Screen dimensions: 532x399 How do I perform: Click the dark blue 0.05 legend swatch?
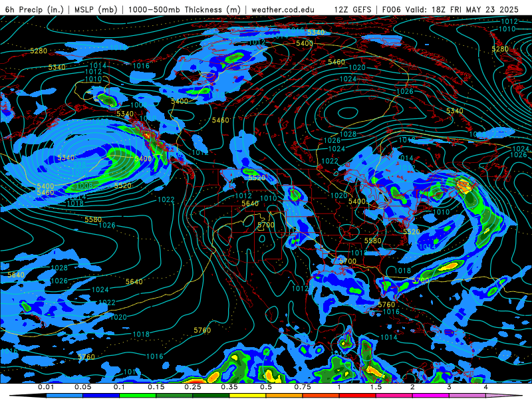(101, 396)
